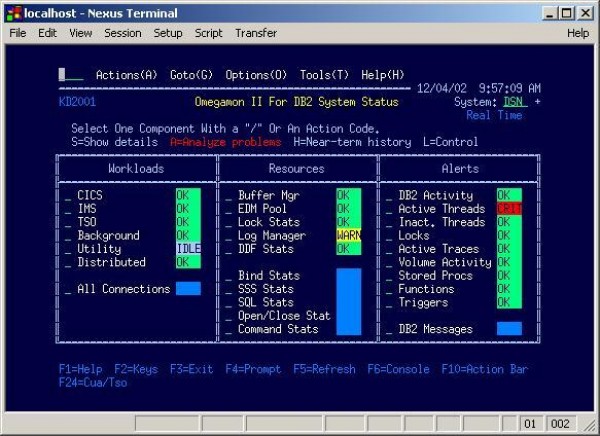The width and height of the screenshot is (600, 436).
Task: Open the Session menu
Action: point(122,33)
